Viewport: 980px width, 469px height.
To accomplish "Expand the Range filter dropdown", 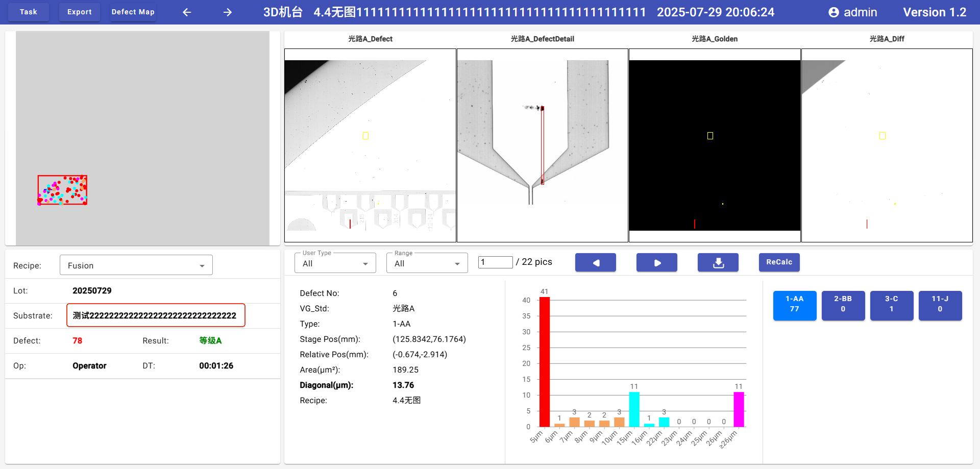I will pos(427,263).
